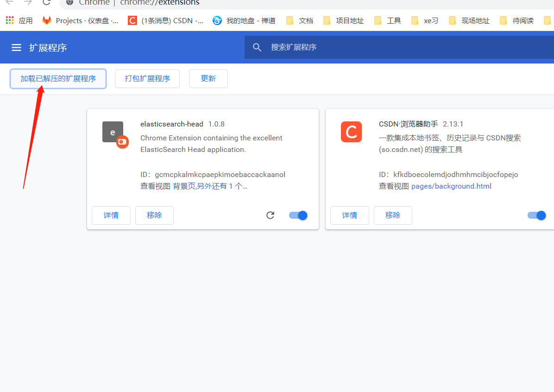554x392 pixels.
Task: Open 详情 for elasticsearch-head
Action: 111,215
